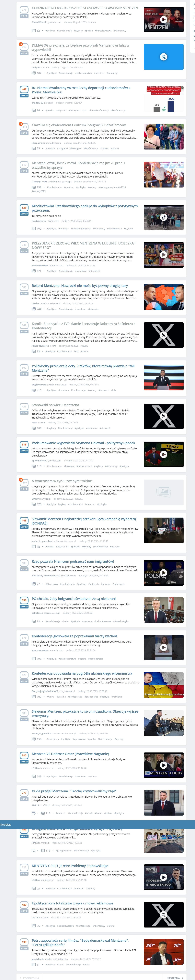Open comments icon on 'Politolodzy przecierają oczy' post
This screenshot has height=980, width=195.
[x=34, y=390]
